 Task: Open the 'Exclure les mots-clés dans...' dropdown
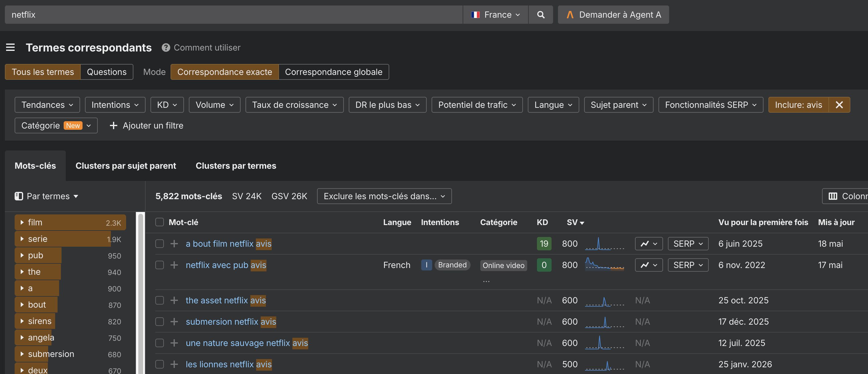(384, 196)
